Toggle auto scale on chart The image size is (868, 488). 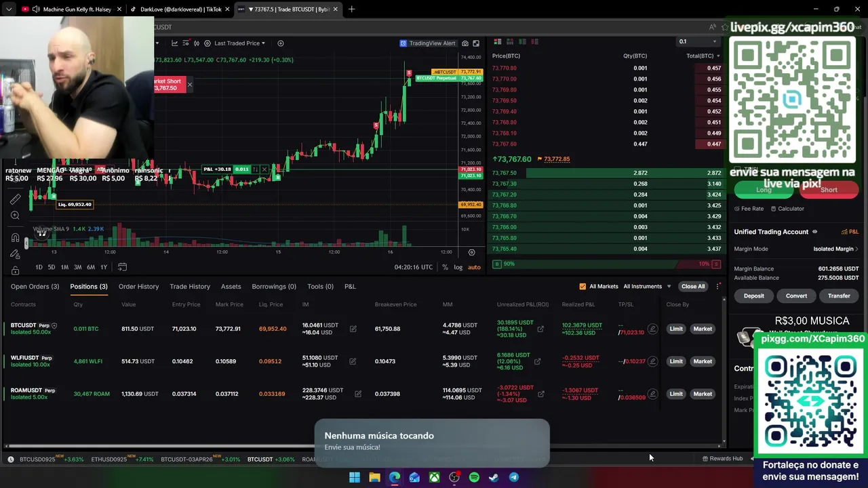coord(474,267)
